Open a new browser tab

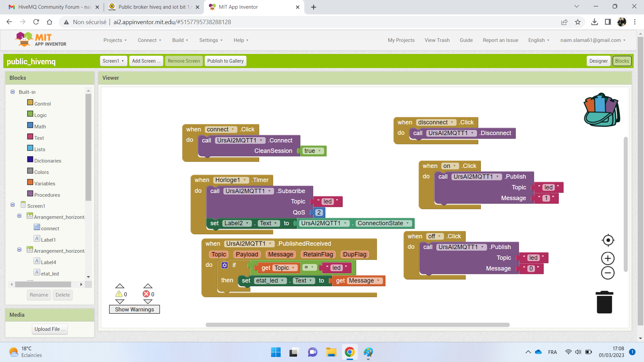[314, 7]
